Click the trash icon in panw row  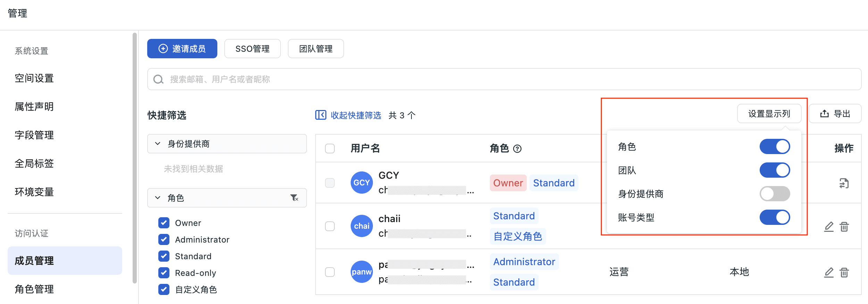pyautogui.click(x=844, y=272)
